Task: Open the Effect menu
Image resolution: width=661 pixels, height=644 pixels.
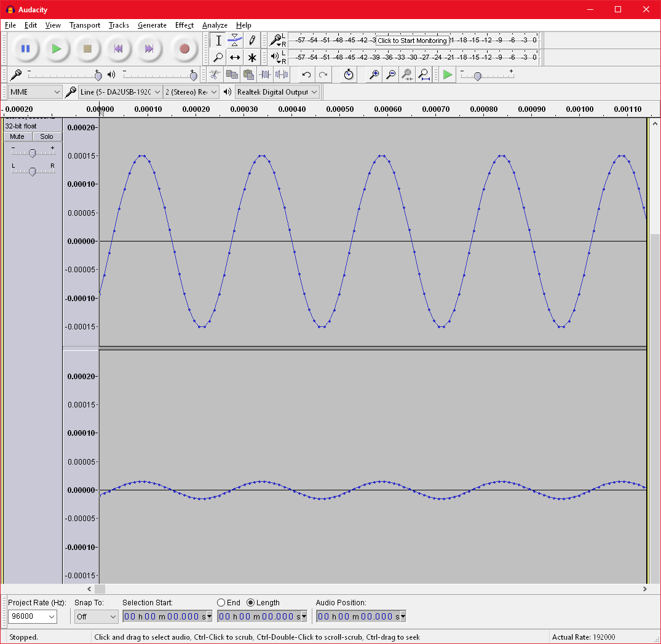Action: (184, 25)
